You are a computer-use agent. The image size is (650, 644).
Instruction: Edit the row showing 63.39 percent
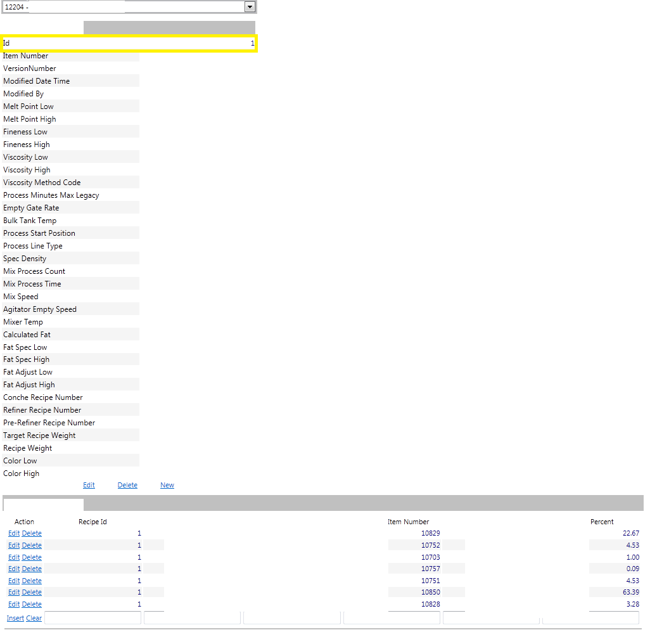pos(13,592)
